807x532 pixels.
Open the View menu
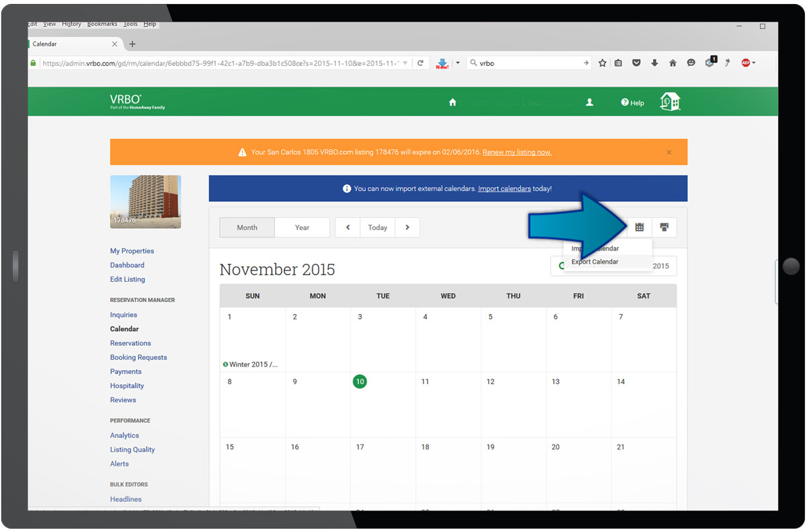point(50,24)
